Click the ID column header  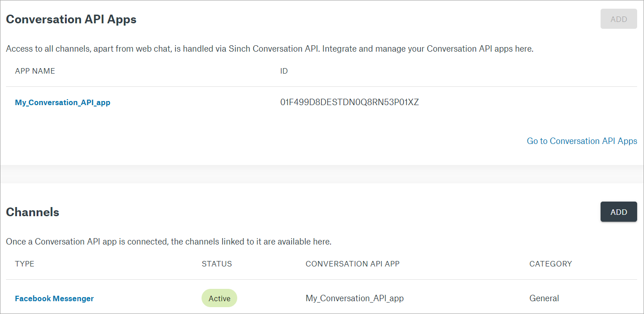coord(284,71)
